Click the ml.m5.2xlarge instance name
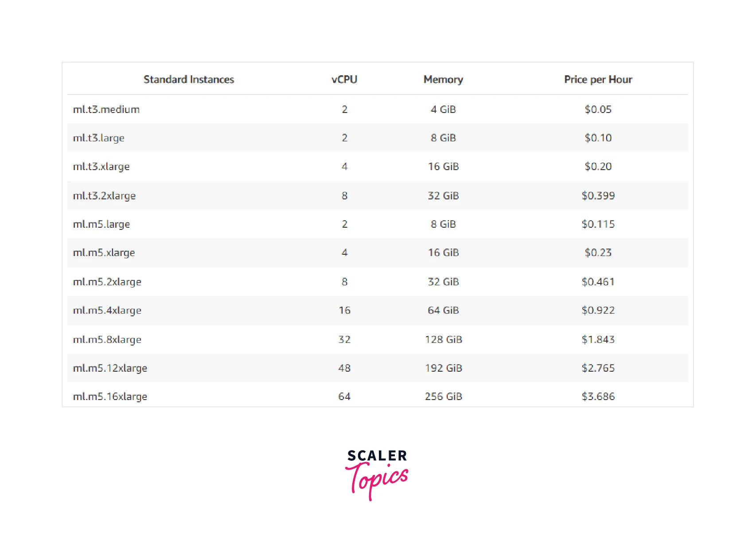Screen dimensions: 756x544 click(x=107, y=282)
